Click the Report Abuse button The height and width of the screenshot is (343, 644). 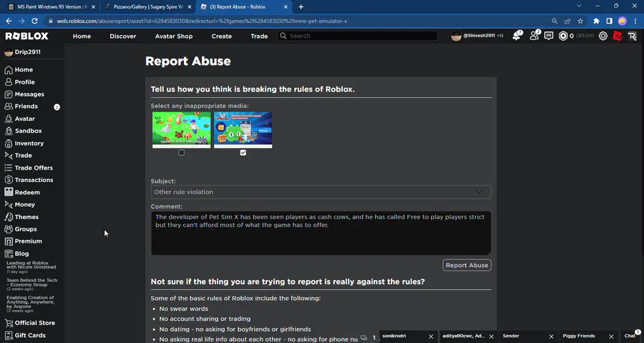tap(467, 266)
